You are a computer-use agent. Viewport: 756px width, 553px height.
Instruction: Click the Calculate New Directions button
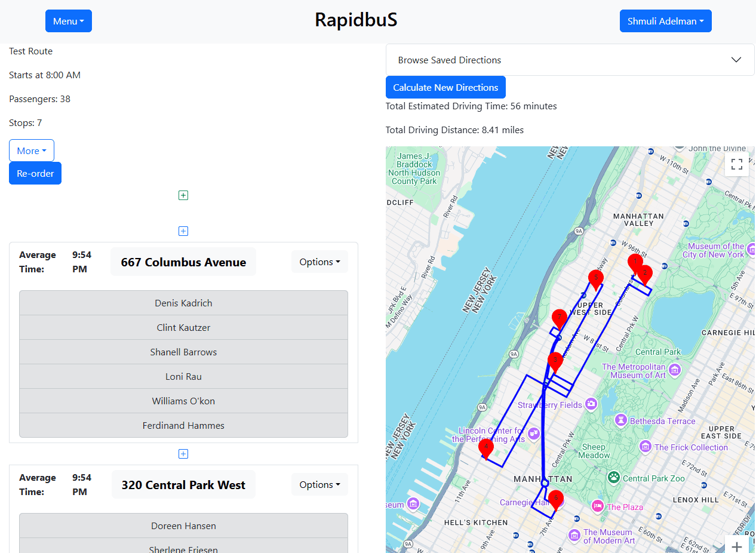pyautogui.click(x=445, y=87)
